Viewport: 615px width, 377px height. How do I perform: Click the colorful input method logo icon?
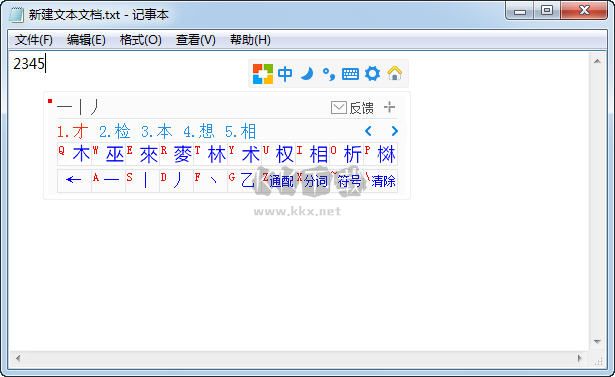pos(263,74)
